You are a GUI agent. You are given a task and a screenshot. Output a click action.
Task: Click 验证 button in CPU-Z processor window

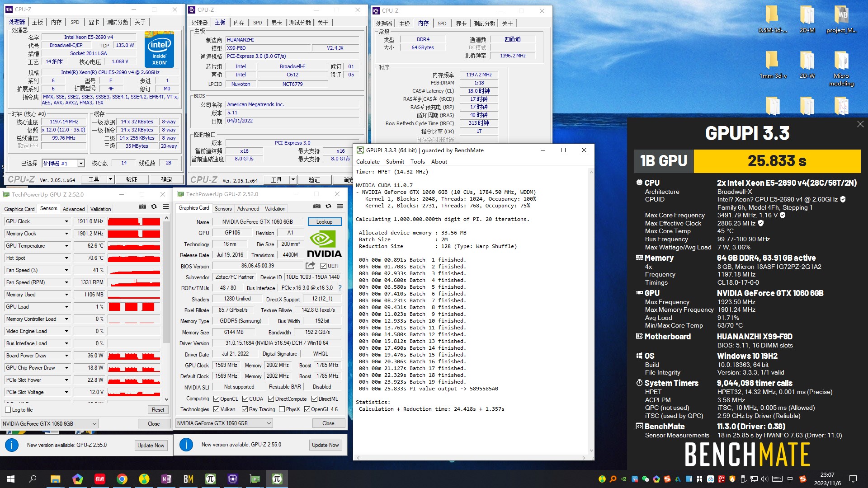pos(132,179)
